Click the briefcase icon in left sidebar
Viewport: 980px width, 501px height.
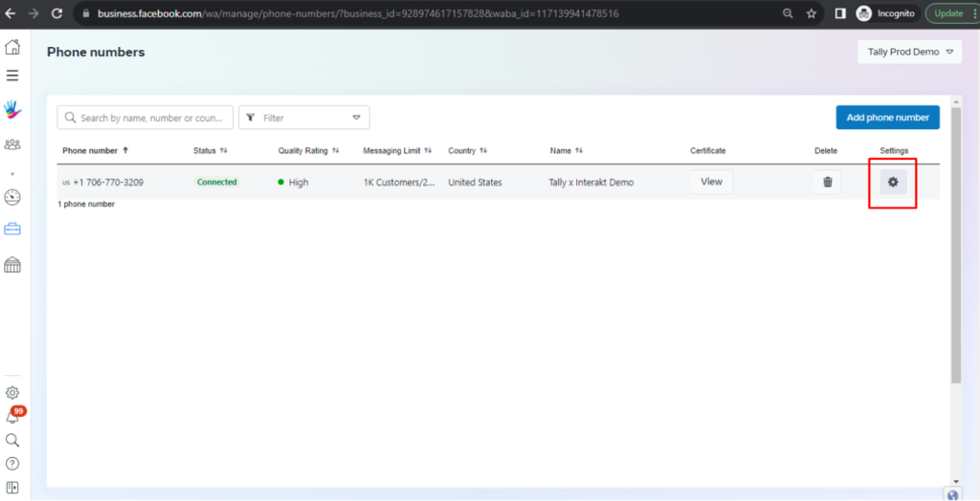click(x=12, y=229)
